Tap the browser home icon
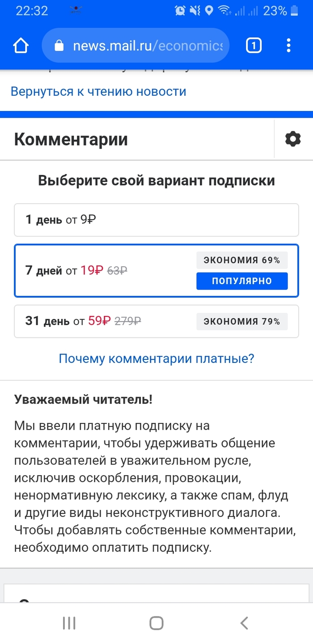Viewport: 313px width, 644px height. tap(21, 46)
